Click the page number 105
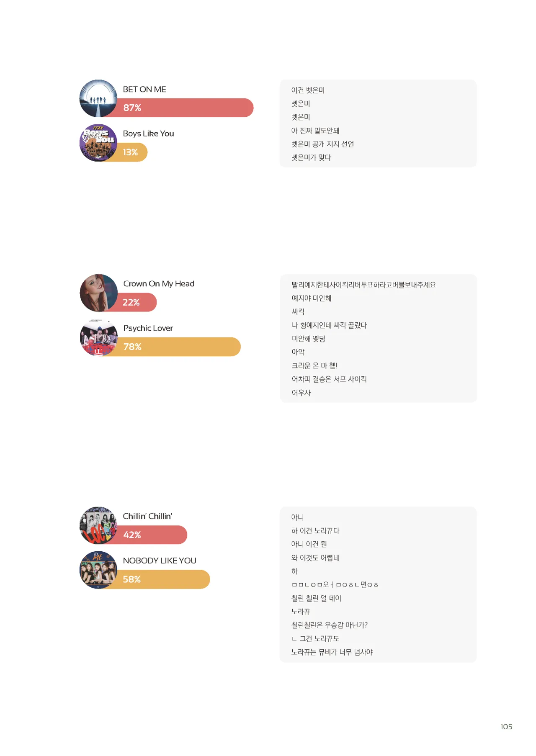Image resolution: width=536 pixels, height=756 pixels. click(506, 727)
